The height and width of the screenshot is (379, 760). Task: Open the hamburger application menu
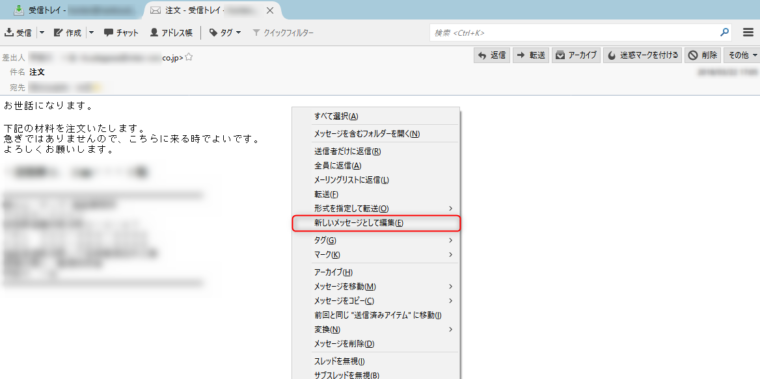pyautogui.click(x=748, y=33)
